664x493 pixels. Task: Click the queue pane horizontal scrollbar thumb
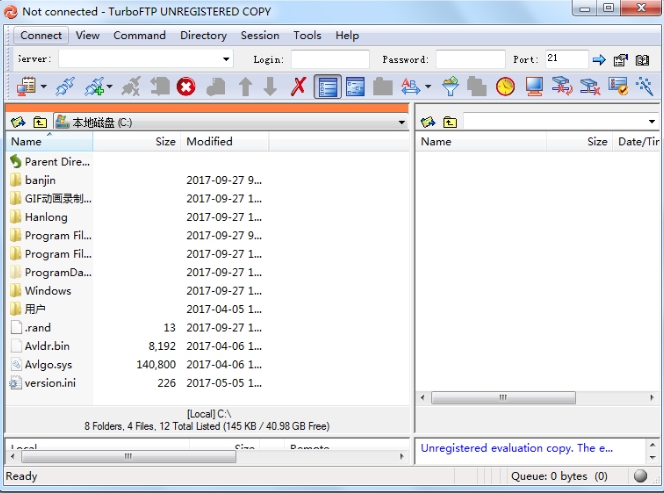pyautogui.click(x=128, y=457)
